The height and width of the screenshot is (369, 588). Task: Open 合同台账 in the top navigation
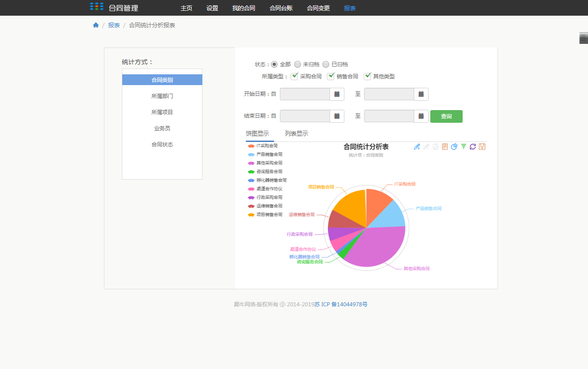[281, 8]
